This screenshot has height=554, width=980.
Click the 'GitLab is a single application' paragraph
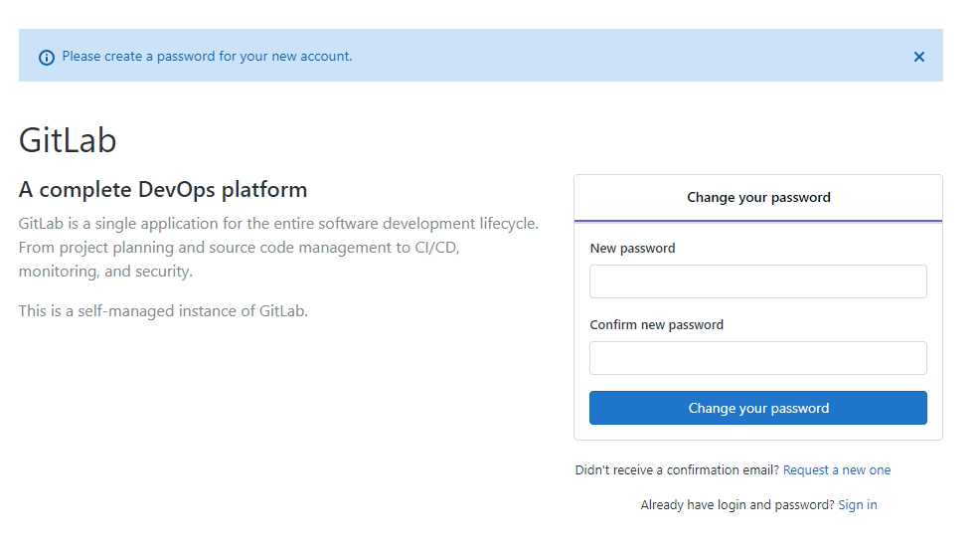click(x=278, y=247)
